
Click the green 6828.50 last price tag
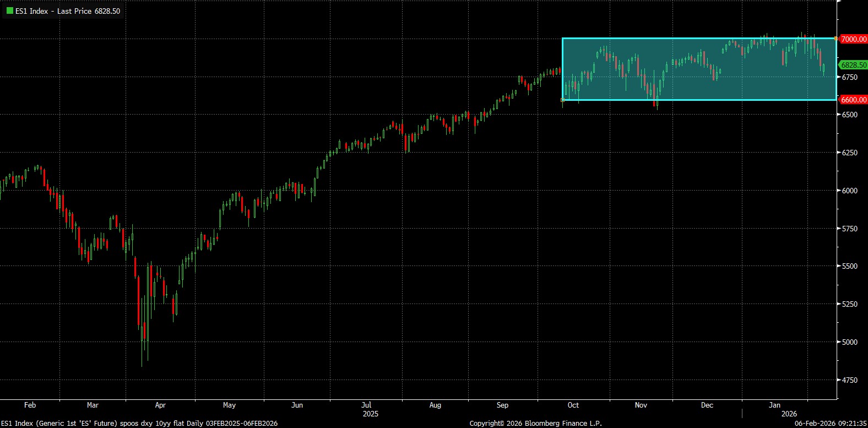[853, 65]
